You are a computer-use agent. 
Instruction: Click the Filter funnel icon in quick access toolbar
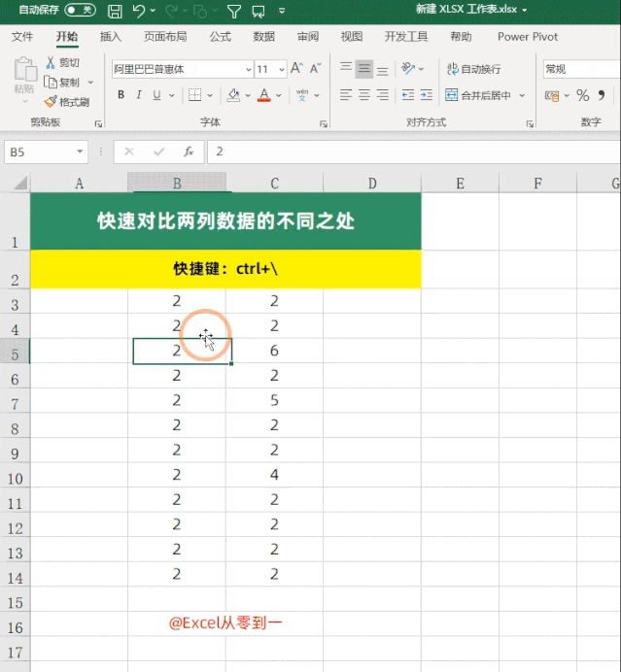(x=234, y=11)
